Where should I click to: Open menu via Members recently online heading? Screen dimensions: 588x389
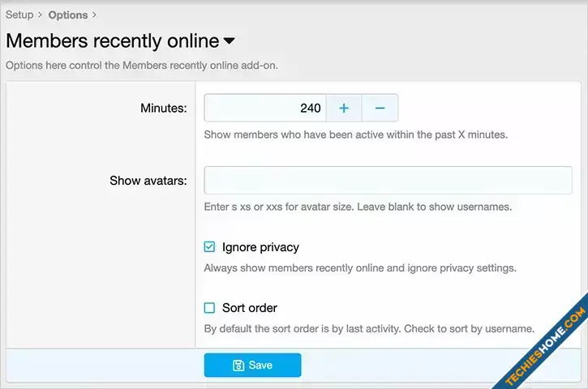113,41
